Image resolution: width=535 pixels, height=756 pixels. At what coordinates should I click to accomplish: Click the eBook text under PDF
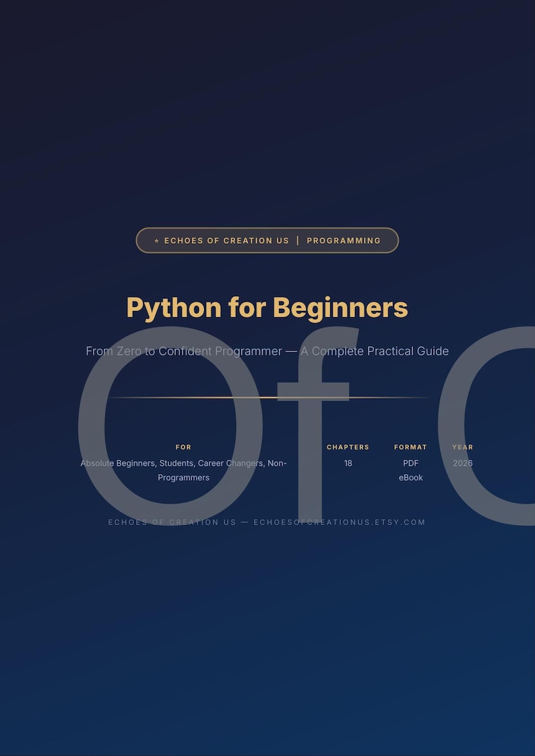pos(410,478)
